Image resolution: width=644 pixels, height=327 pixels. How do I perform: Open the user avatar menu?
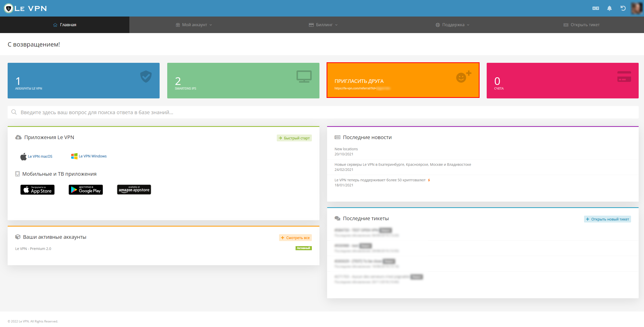pos(637,8)
